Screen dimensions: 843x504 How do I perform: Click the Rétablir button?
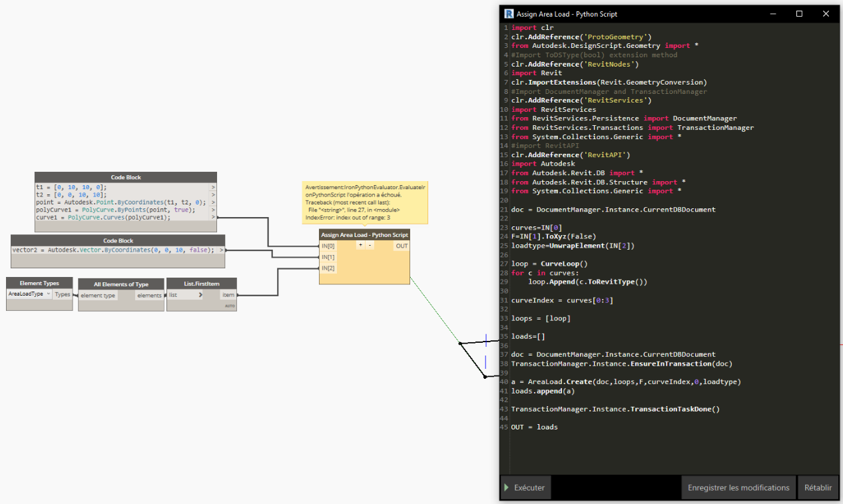[x=818, y=487]
